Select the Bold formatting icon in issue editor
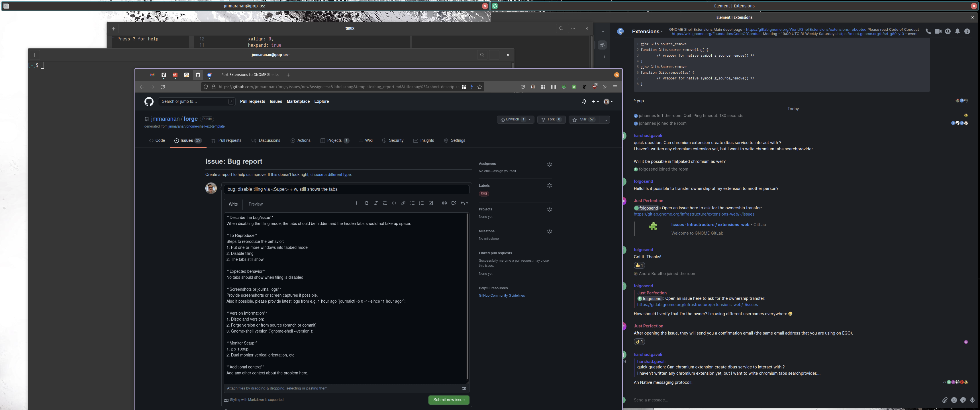This screenshot has width=980, height=410. (367, 203)
